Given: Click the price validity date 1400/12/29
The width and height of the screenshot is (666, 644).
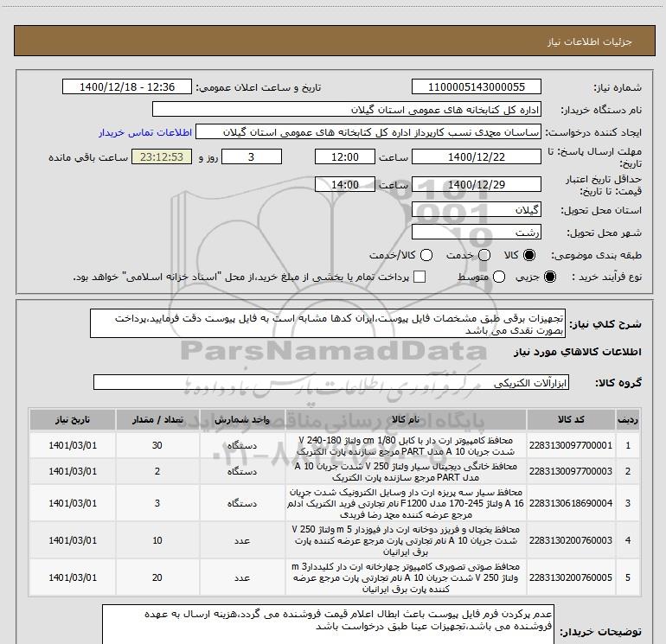Looking at the screenshot, I should click(476, 185).
